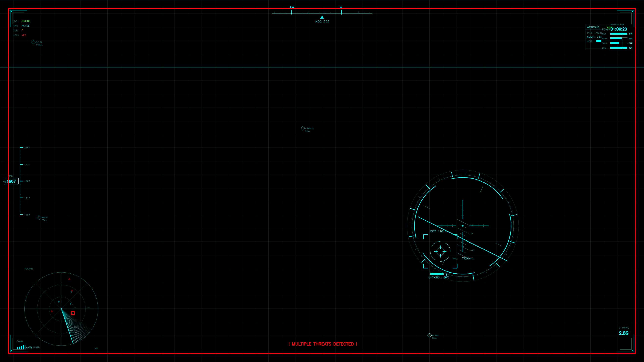This screenshot has width=644, height=362.
Task: Select the ALPHA target diamond marker
Action: coord(430,335)
